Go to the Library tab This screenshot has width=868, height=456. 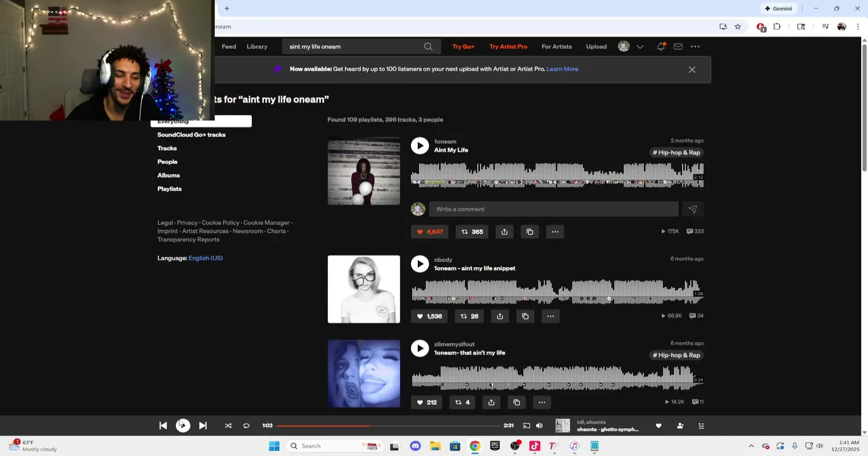pyautogui.click(x=257, y=46)
